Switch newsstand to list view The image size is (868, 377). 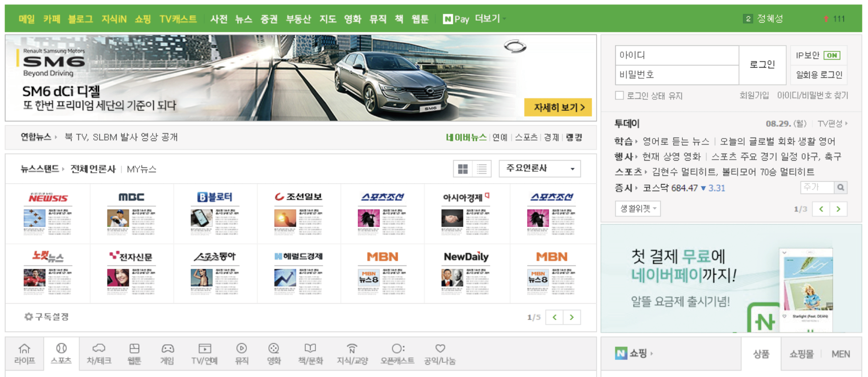pos(482,169)
